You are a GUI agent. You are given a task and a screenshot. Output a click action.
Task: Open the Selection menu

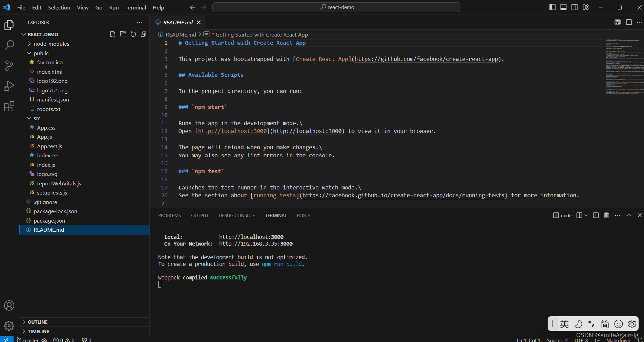click(59, 7)
